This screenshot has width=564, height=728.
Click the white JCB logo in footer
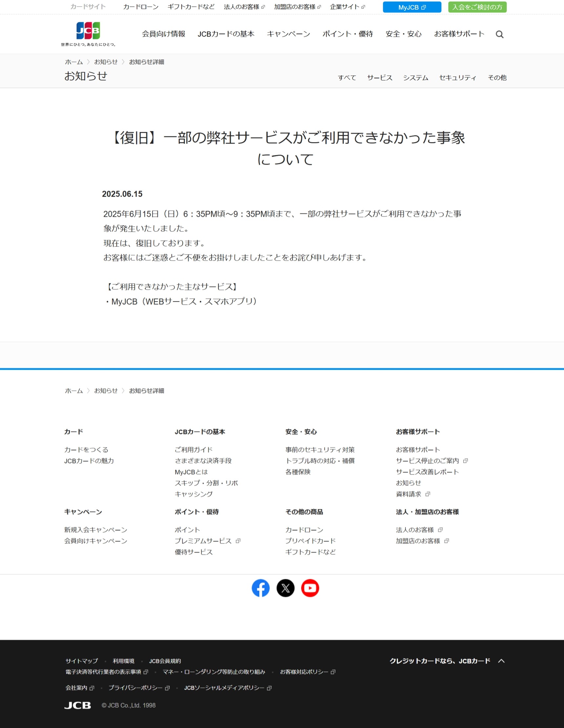[78, 705]
